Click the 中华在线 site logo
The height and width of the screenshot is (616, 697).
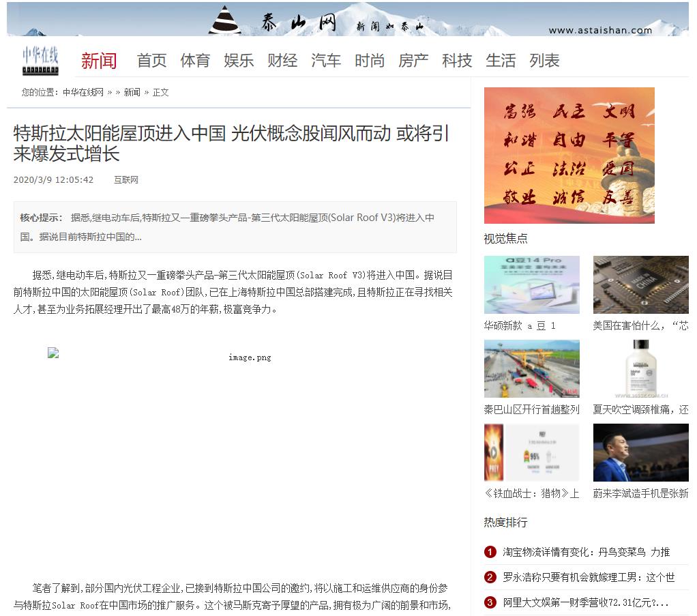40,61
